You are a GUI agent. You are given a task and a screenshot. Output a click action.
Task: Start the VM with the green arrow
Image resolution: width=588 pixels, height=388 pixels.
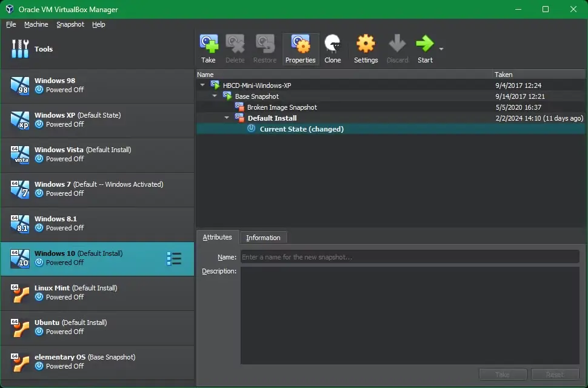(x=425, y=44)
